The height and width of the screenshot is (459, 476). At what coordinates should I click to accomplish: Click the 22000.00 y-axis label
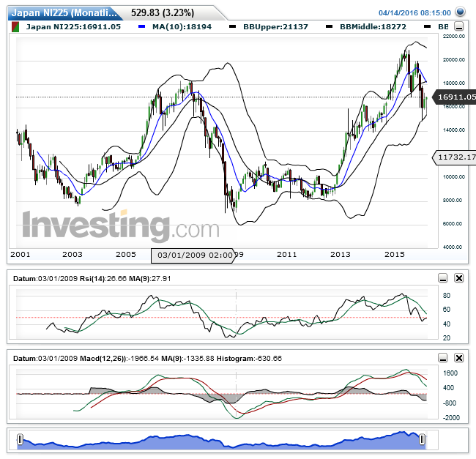(454, 37)
